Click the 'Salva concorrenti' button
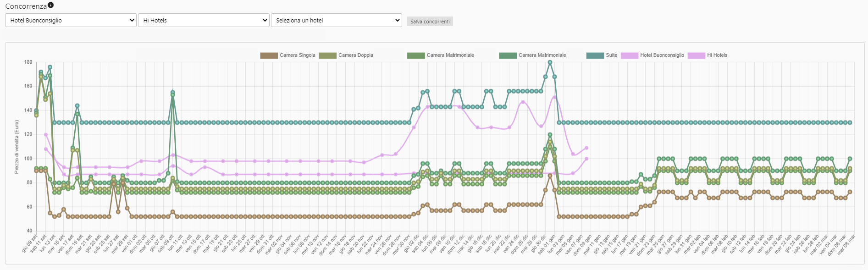This screenshot has width=868, height=270. pos(430,22)
